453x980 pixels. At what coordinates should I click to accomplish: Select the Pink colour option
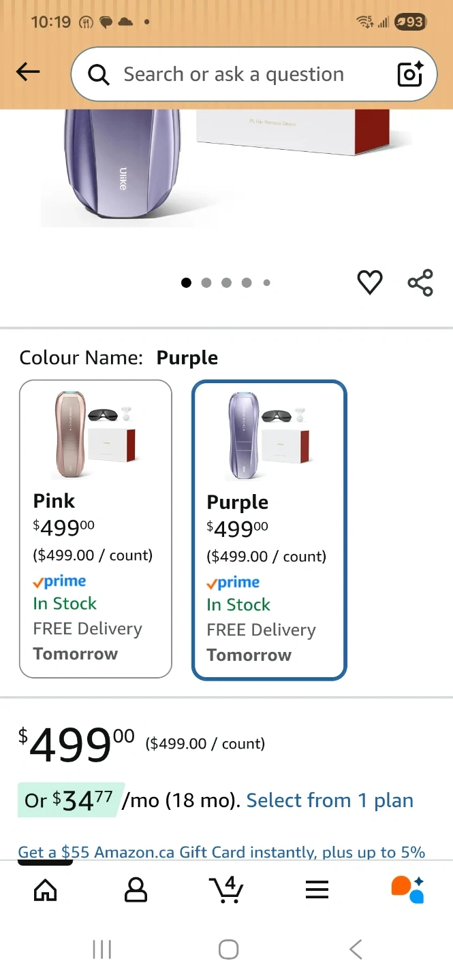pyautogui.click(x=95, y=529)
